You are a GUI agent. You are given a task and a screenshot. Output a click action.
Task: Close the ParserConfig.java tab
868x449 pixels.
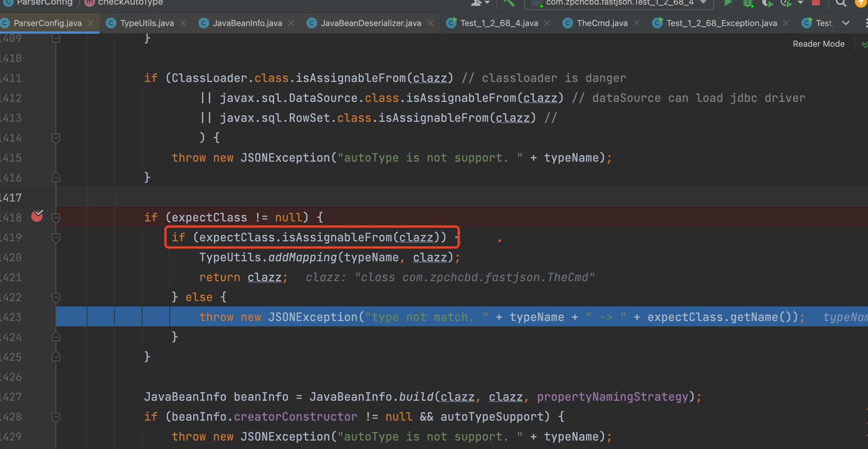pyautogui.click(x=90, y=23)
